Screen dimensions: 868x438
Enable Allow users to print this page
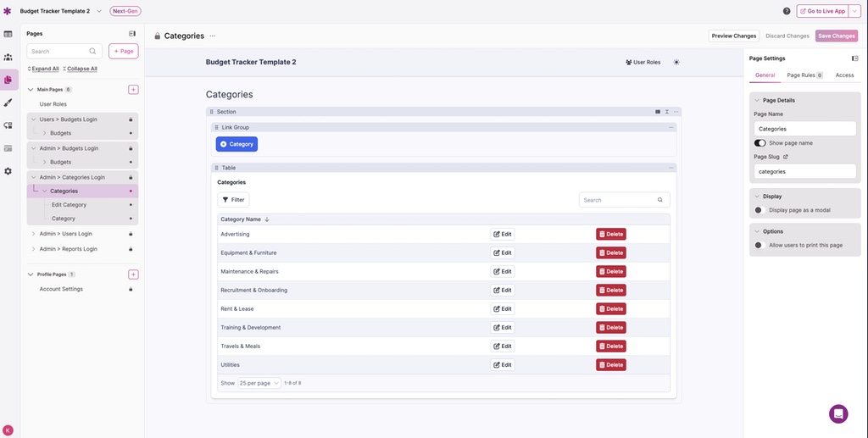click(759, 245)
